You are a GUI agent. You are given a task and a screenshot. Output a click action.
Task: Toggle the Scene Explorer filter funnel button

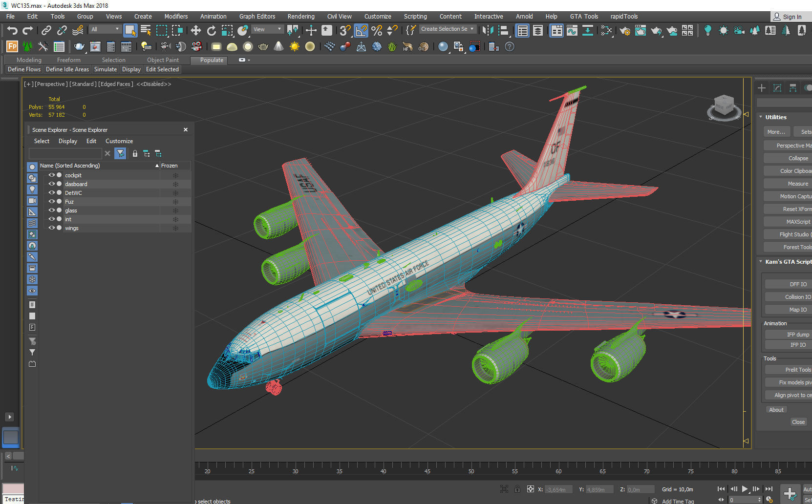click(120, 153)
